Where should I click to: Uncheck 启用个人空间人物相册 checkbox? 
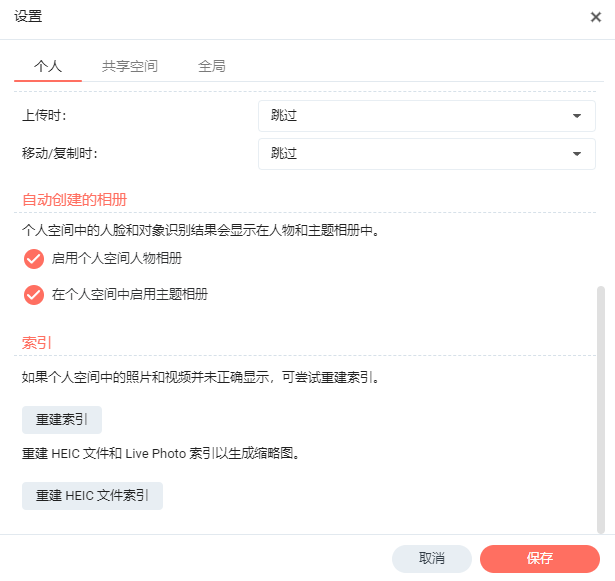click(34, 259)
